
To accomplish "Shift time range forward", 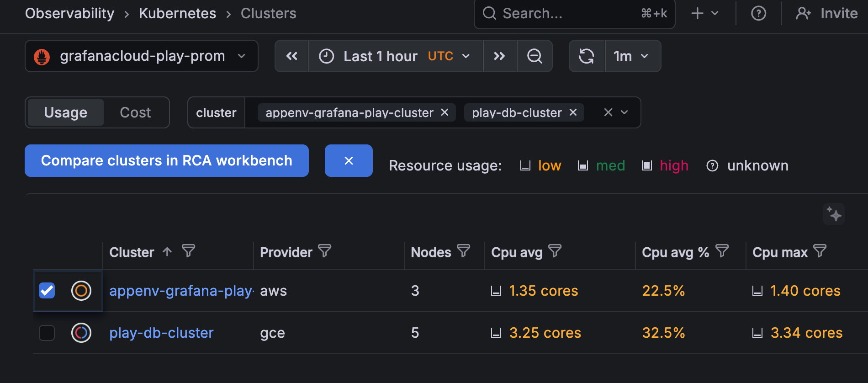I will [499, 56].
